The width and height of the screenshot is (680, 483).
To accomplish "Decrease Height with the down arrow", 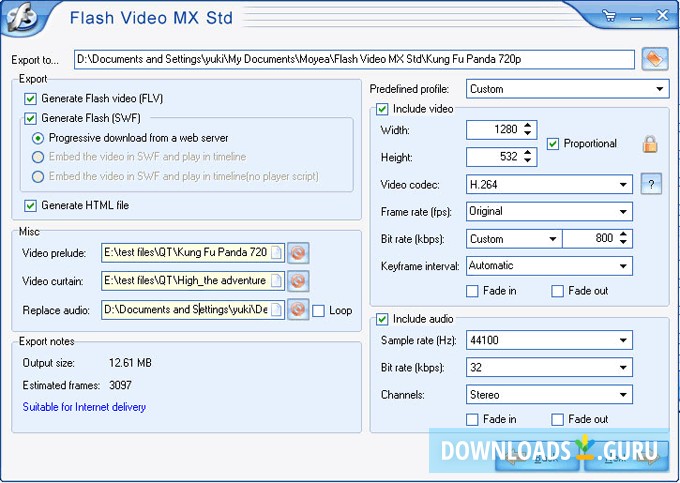I will click(x=527, y=160).
